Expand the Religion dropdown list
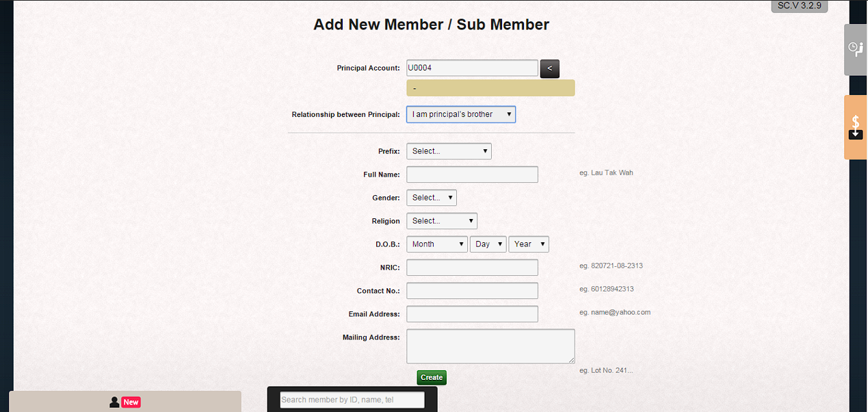This screenshot has width=868, height=412. 441,221
